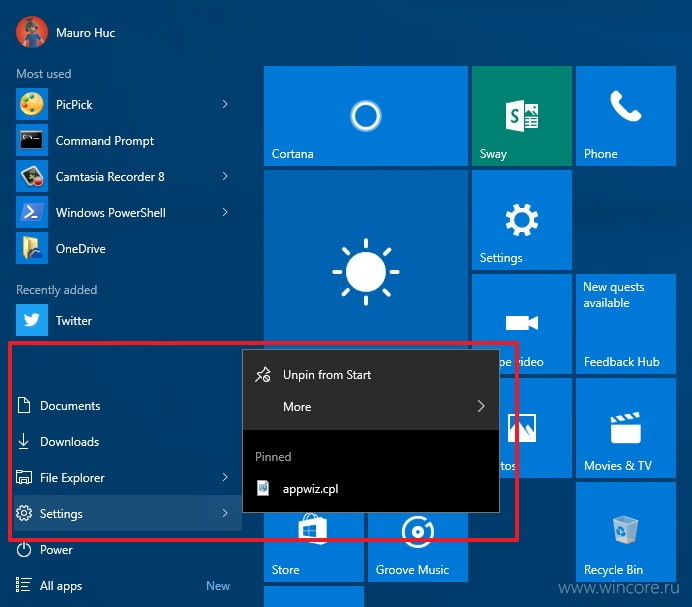Click the OneDrive label

click(81, 249)
